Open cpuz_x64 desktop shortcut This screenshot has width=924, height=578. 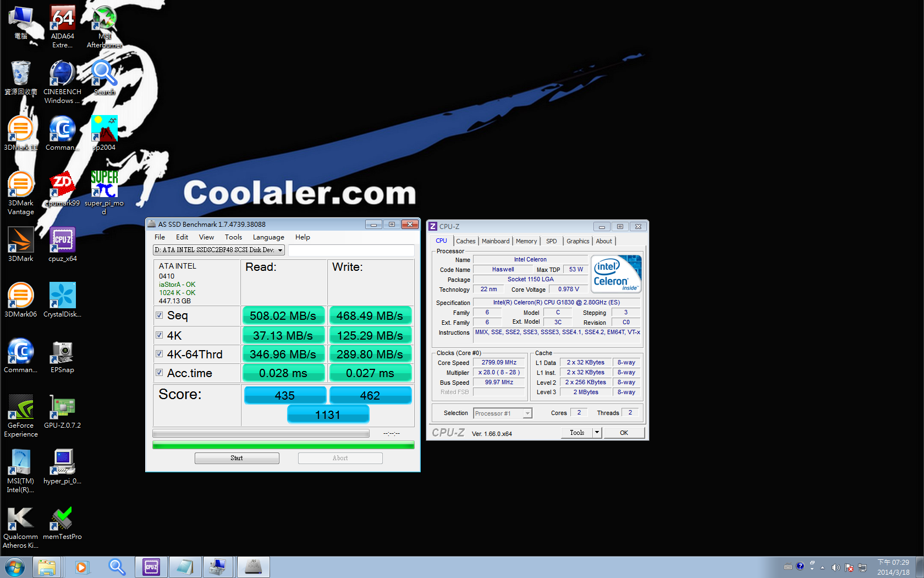tap(62, 244)
